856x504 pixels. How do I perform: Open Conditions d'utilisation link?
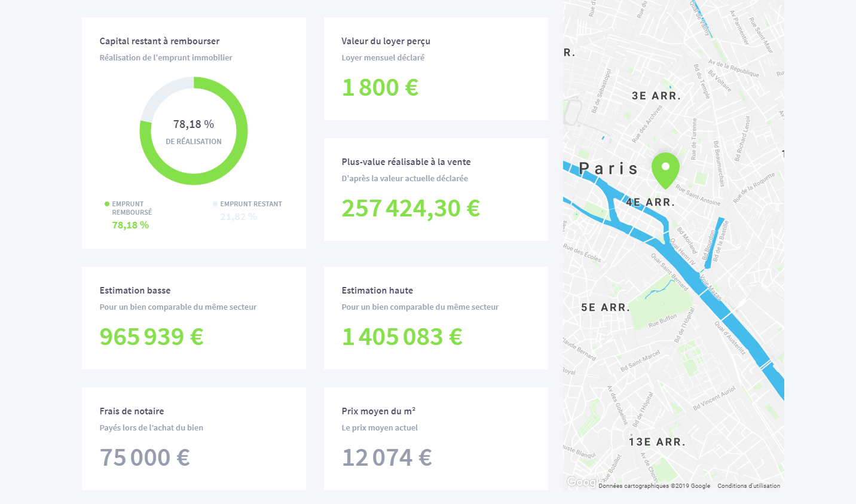[x=749, y=486]
